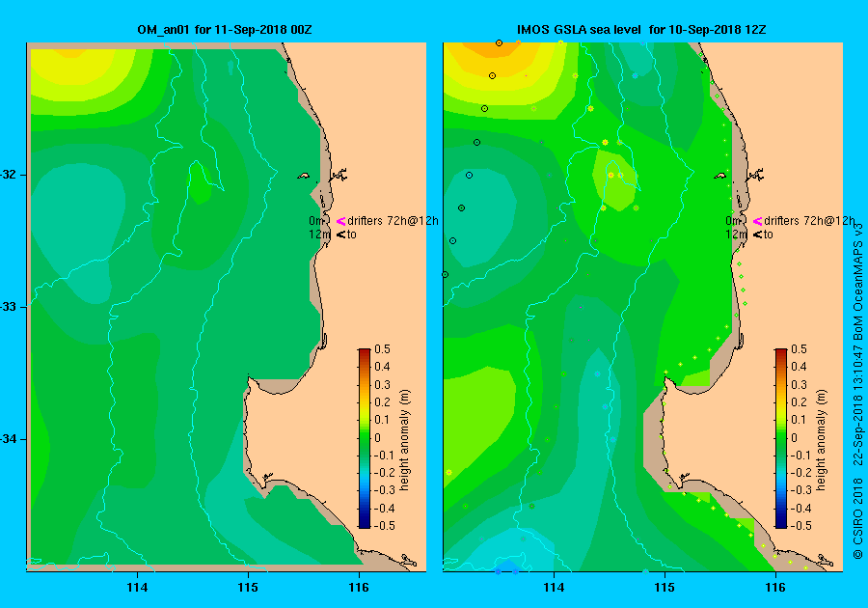Select Rottnest Island outline in the right map
This screenshot has height=608, width=868.
pos(719,176)
